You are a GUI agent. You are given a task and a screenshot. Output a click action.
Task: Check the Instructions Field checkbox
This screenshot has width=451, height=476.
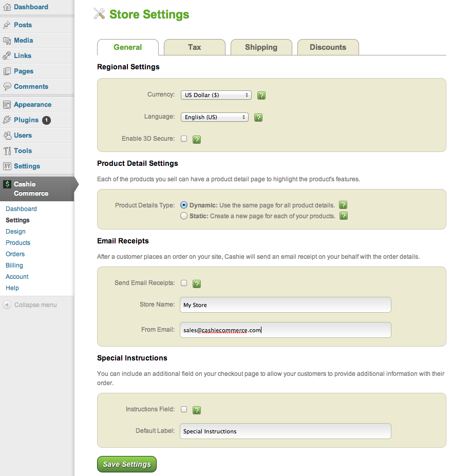point(184,409)
